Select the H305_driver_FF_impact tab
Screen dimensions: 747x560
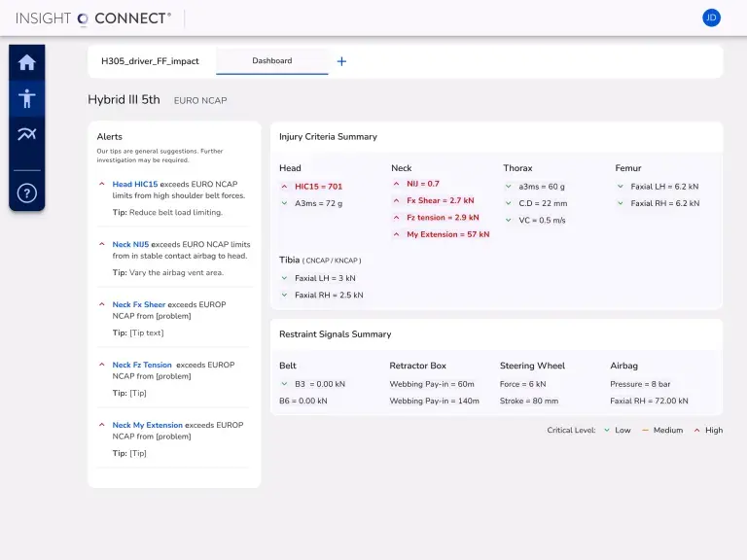coord(150,60)
